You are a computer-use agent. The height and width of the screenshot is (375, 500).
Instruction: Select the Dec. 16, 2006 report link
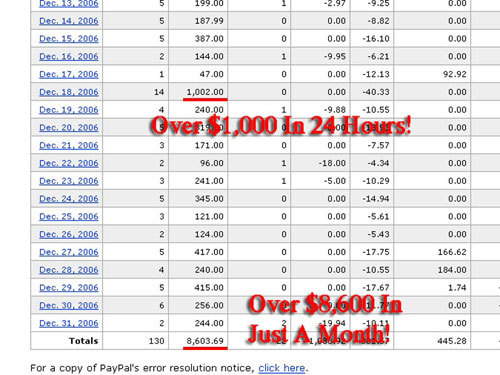[69, 56]
